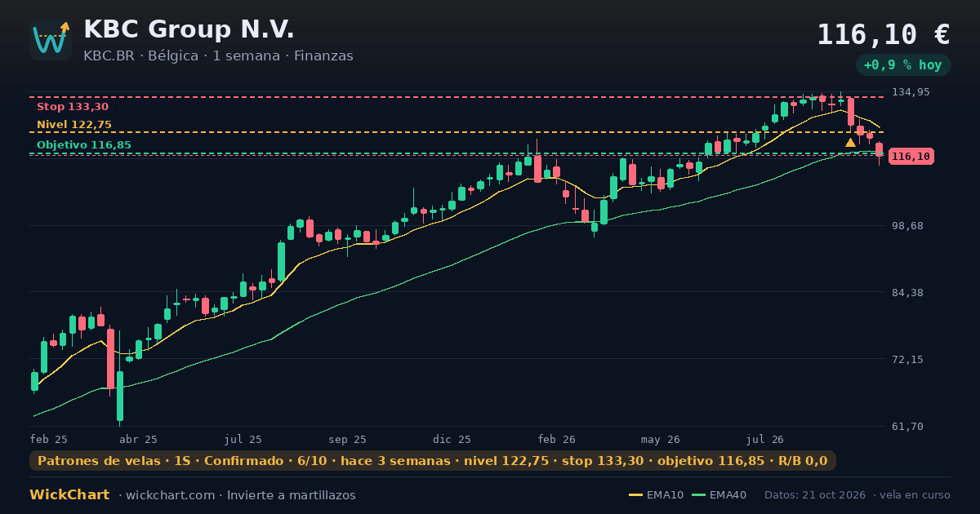Click the "abr 25" date axis label

pyautogui.click(x=138, y=439)
